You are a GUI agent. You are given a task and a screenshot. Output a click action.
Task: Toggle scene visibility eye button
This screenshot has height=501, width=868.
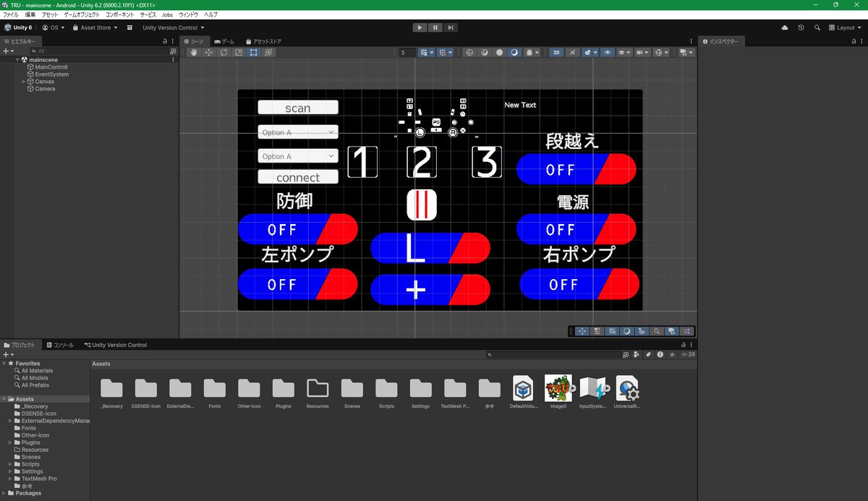(607, 52)
